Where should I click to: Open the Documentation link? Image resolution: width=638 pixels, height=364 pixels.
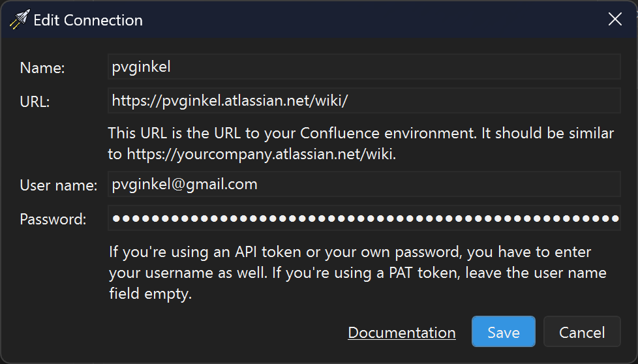(402, 333)
